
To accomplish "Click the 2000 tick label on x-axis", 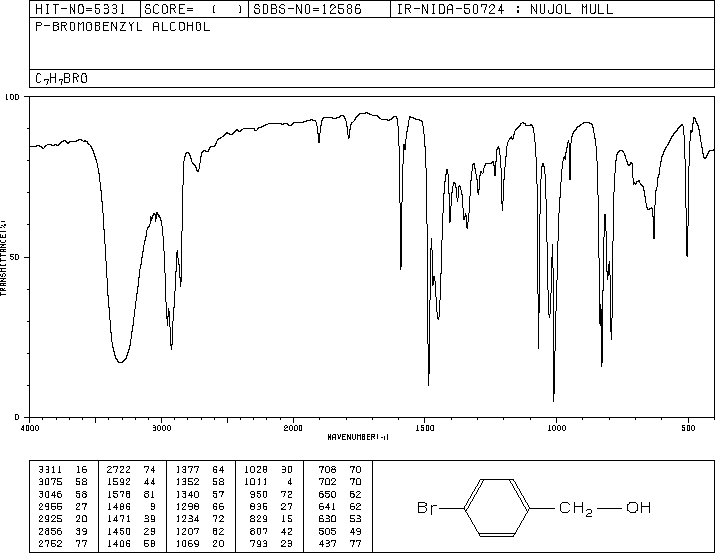I will pos(293,428).
